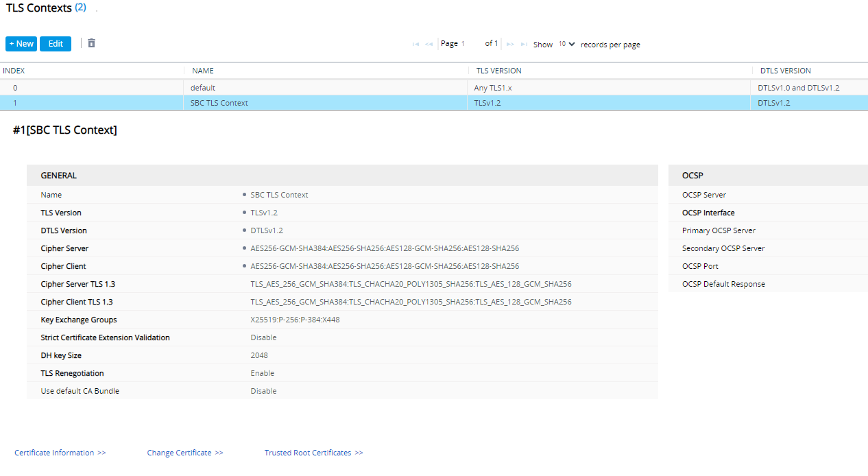Sort by TLS VERSION column header
Screen dimensions: 868x476
click(498, 71)
